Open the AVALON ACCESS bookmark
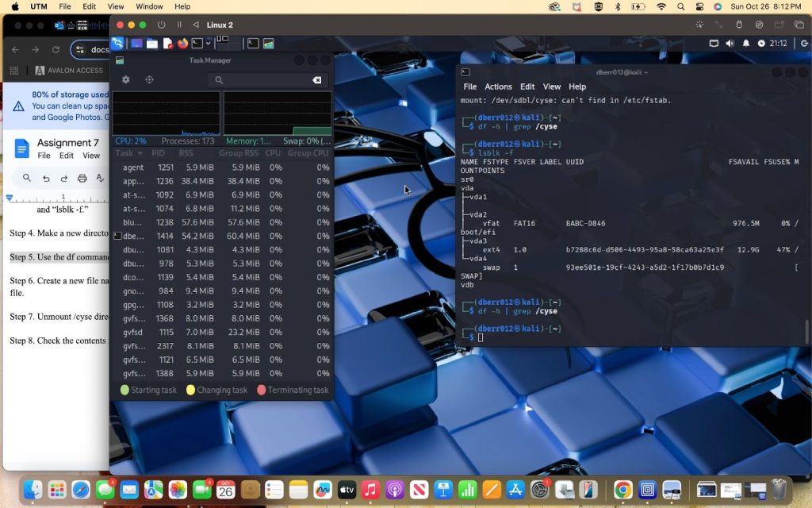812x508 pixels. point(69,71)
